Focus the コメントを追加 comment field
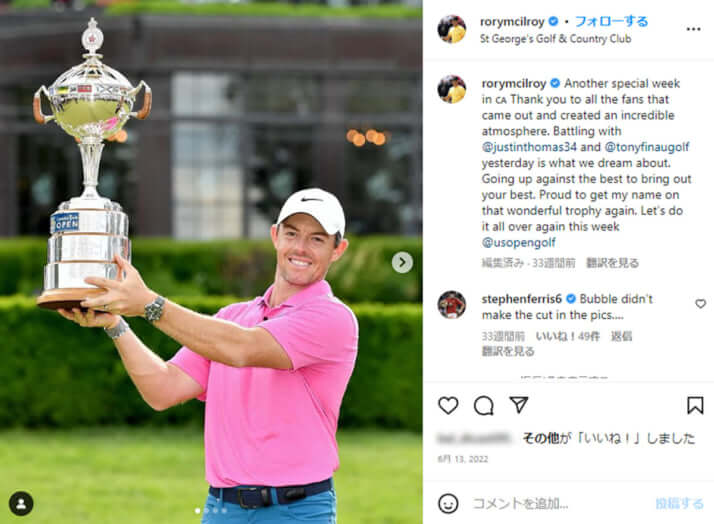 point(560,504)
